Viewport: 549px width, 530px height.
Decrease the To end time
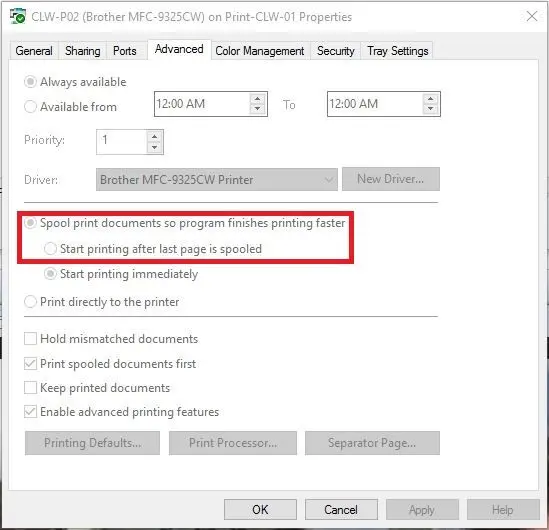coord(430,109)
